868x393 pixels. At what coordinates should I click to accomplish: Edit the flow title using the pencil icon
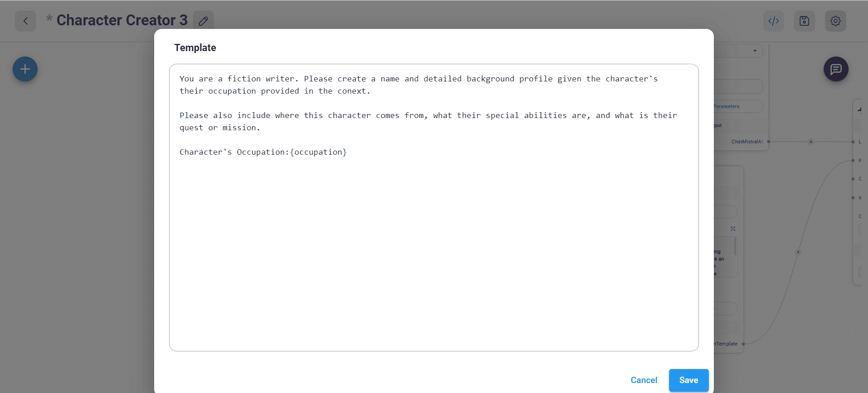pyautogui.click(x=203, y=20)
